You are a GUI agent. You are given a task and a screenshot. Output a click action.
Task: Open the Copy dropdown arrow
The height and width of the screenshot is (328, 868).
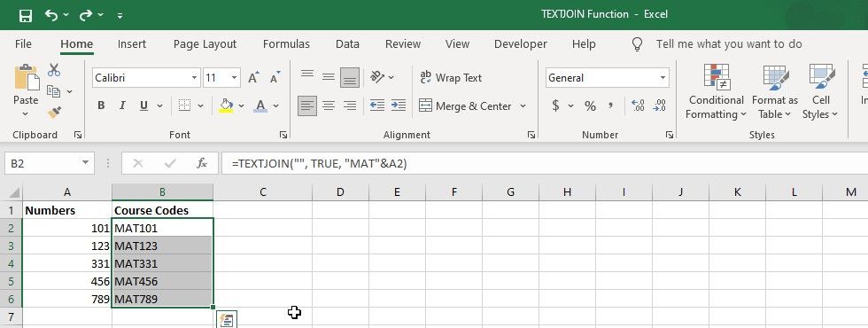tap(70, 91)
